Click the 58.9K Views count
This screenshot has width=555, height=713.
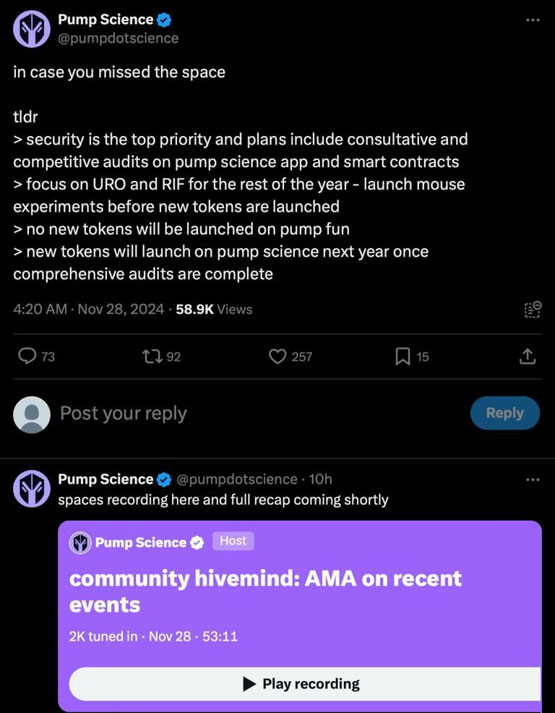[x=214, y=310]
